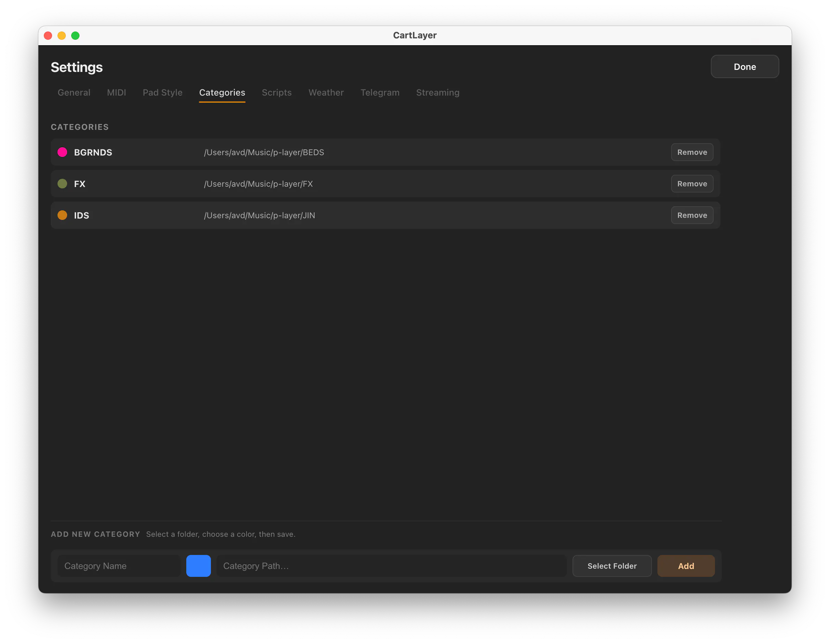Click the olive FX color dot

tap(62, 184)
